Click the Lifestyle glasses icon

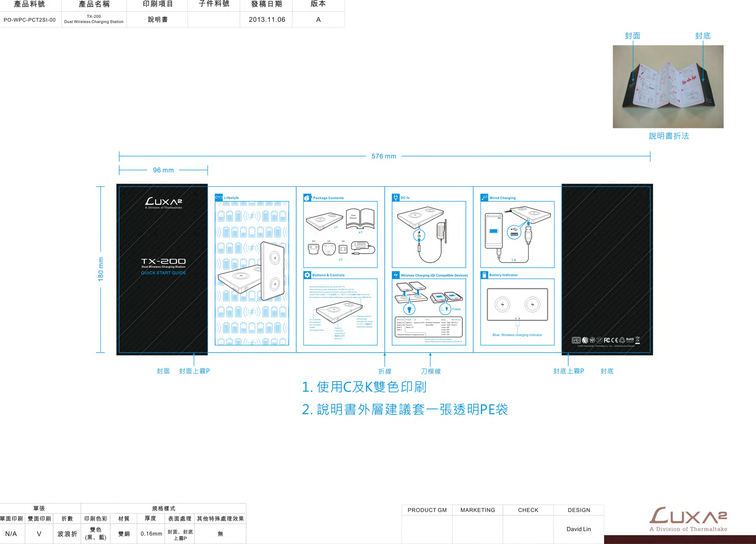click(219, 197)
